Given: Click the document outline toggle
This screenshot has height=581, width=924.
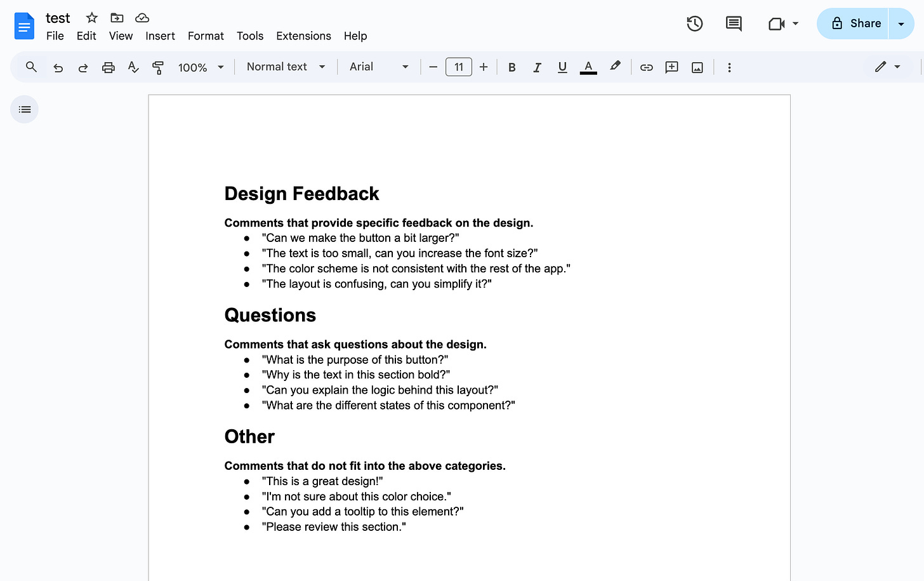Looking at the screenshot, I should [x=24, y=109].
